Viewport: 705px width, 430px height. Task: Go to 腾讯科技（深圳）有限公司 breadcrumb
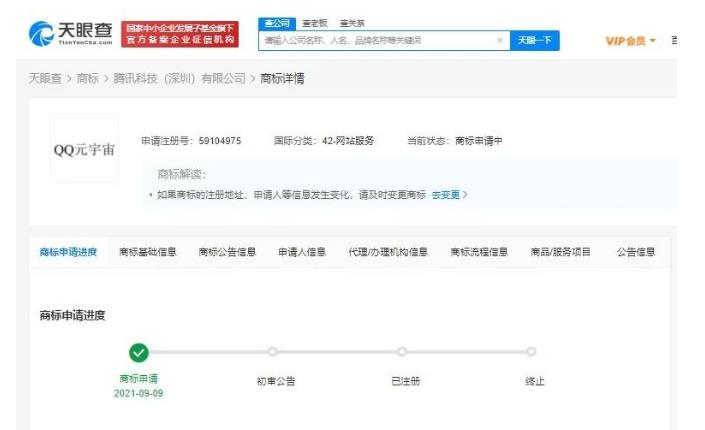tap(179, 78)
